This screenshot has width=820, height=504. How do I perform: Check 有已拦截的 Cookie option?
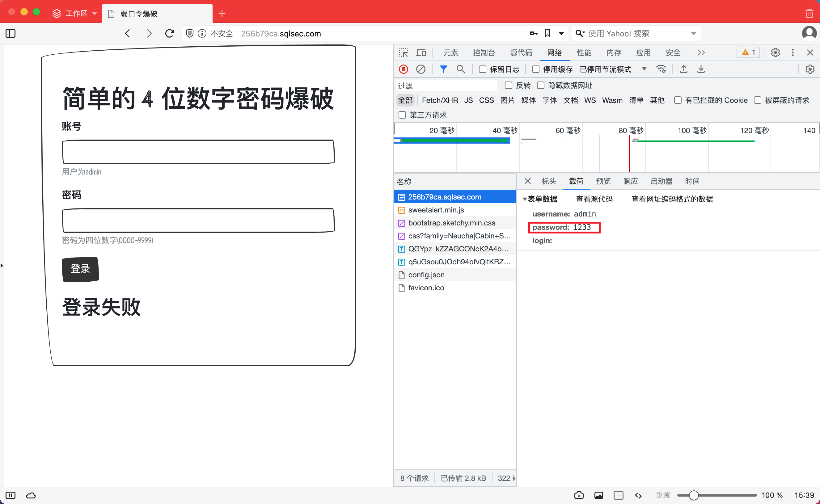pyautogui.click(x=678, y=100)
